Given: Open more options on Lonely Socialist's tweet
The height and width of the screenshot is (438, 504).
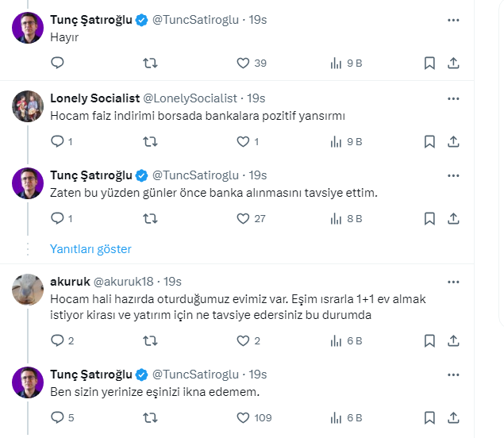Looking at the screenshot, I should coord(453,98).
